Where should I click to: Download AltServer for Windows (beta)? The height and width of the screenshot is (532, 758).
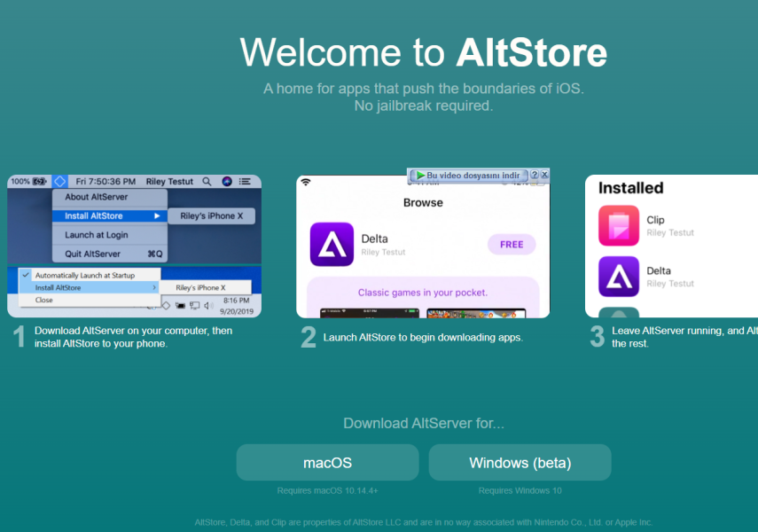(520, 463)
